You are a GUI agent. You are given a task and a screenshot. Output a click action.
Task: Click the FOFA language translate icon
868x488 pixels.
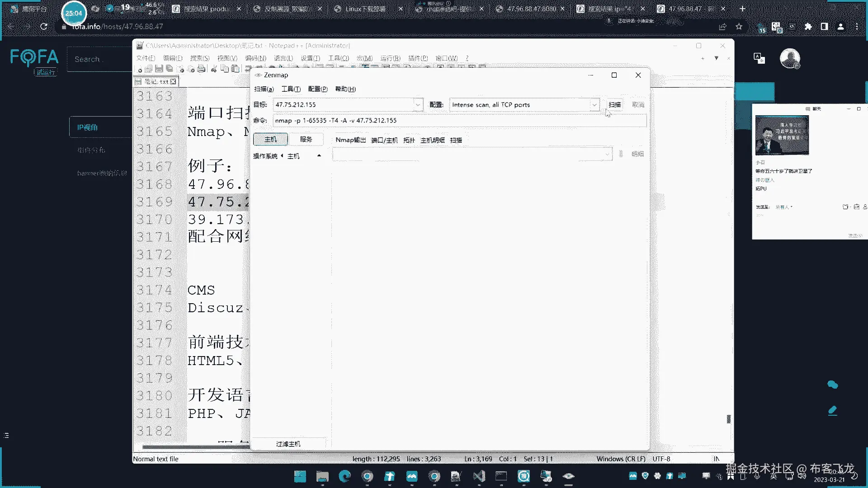point(759,58)
